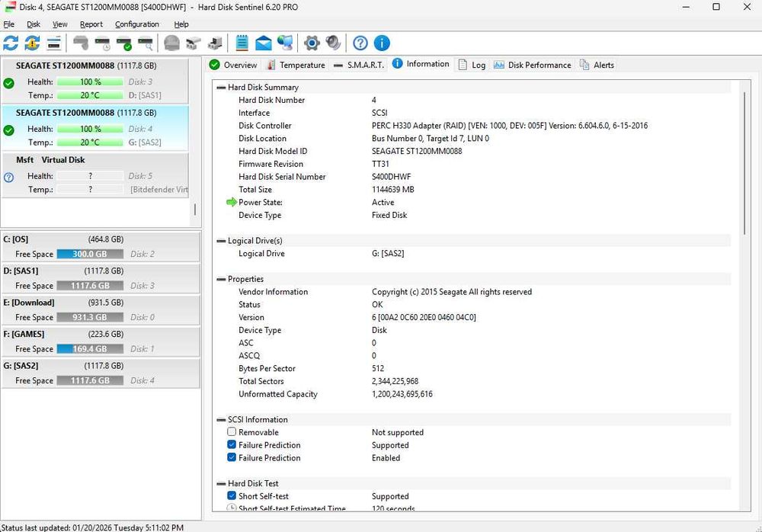Toggle Failure Prediction checkbox marked Supported
The width and height of the screenshot is (762, 532).
point(232,444)
